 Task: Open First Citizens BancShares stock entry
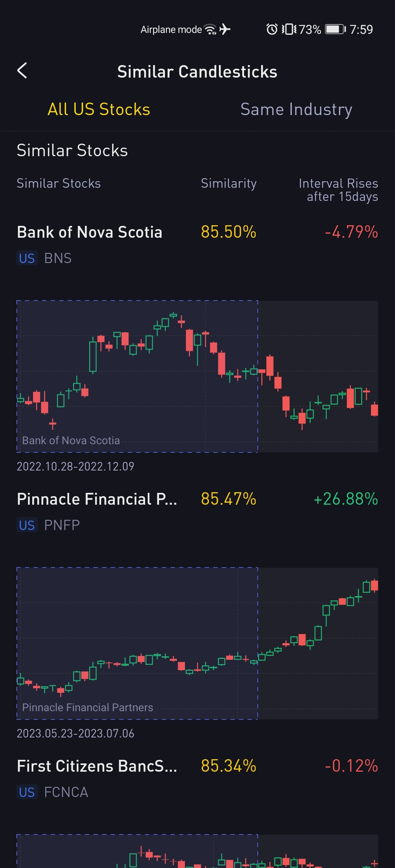97,766
